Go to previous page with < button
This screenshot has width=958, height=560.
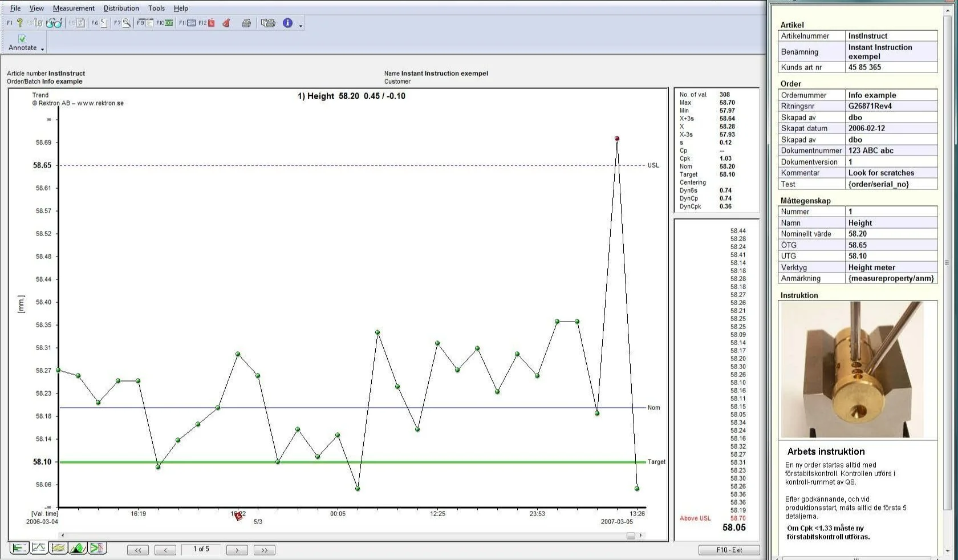(x=165, y=550)
